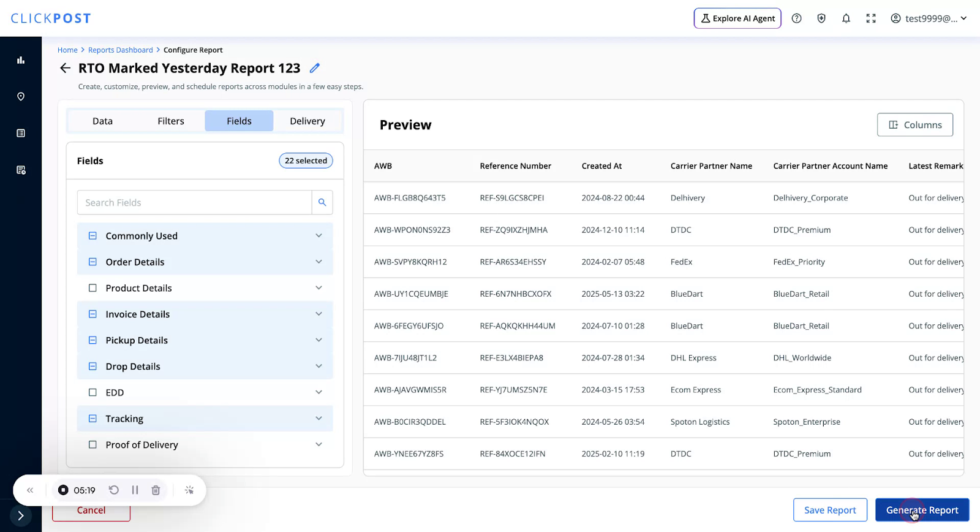Open the Columns button in Preview

915,124
